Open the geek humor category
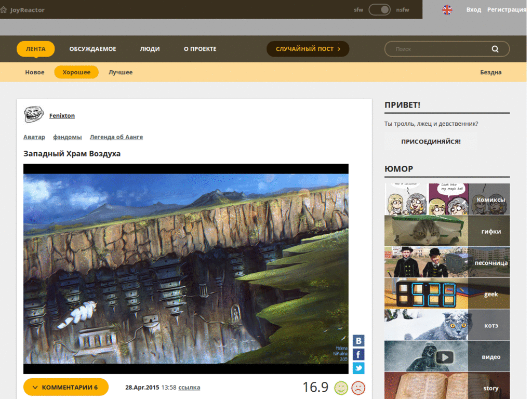This screenshot has width=532, height=399. (447, 294)
